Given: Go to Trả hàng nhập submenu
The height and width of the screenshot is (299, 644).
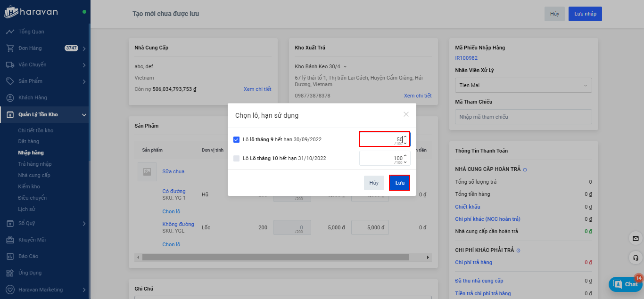Looking at the screenshot, I should tap(35, 164).
